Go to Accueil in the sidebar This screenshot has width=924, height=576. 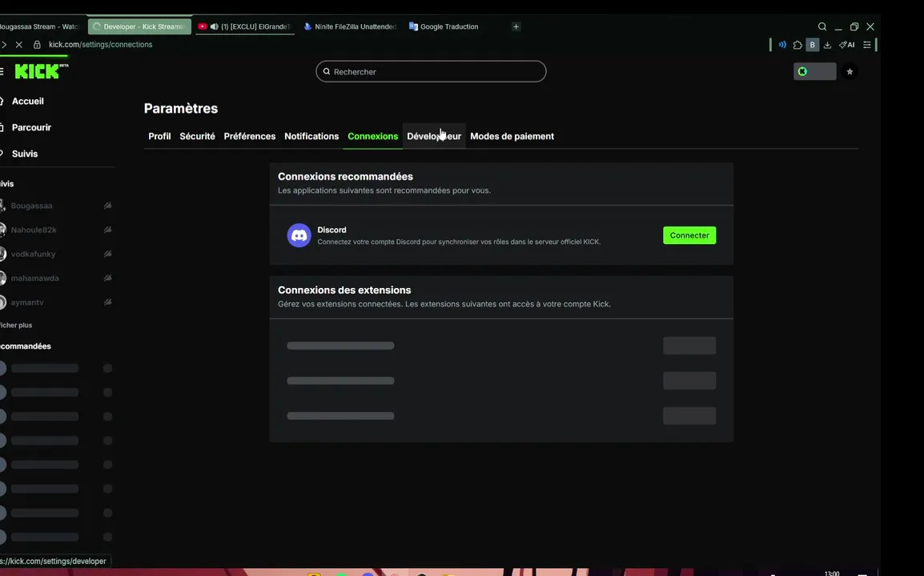28,102
